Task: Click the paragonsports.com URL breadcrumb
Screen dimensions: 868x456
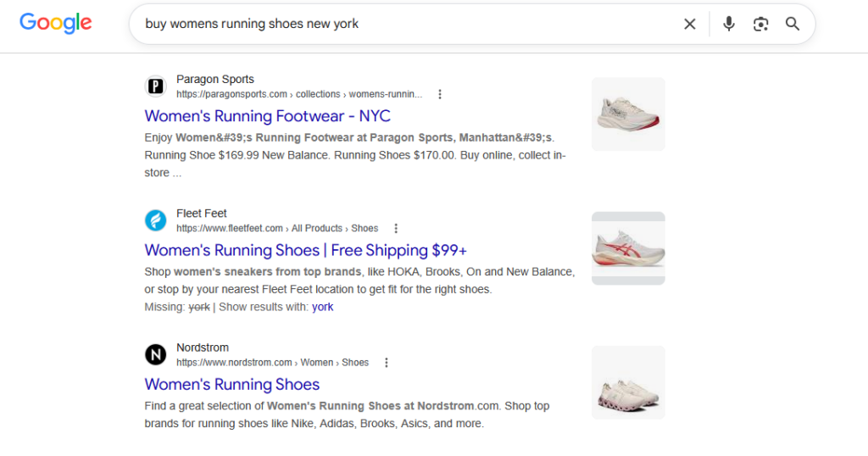Action: (x=299, y=95)
